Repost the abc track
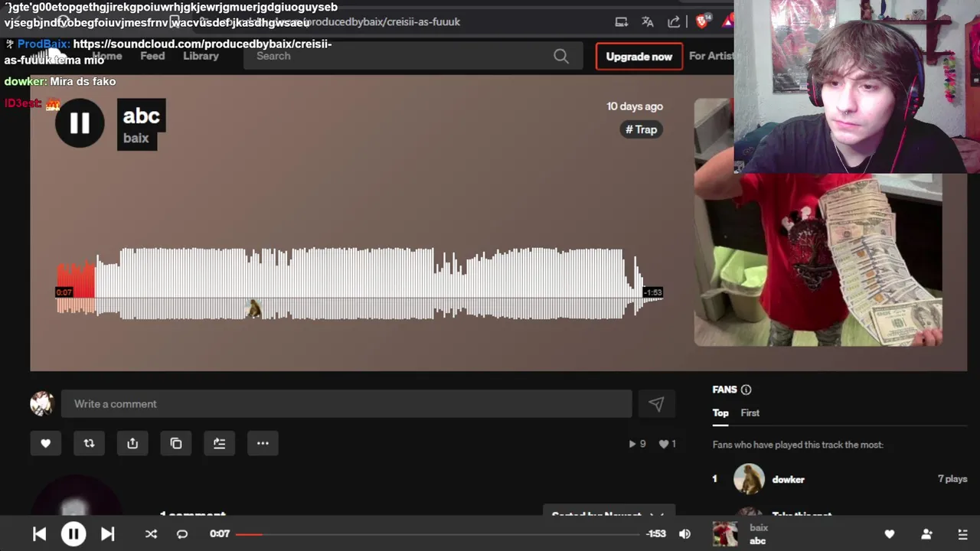980x551 pixels. 89,443
